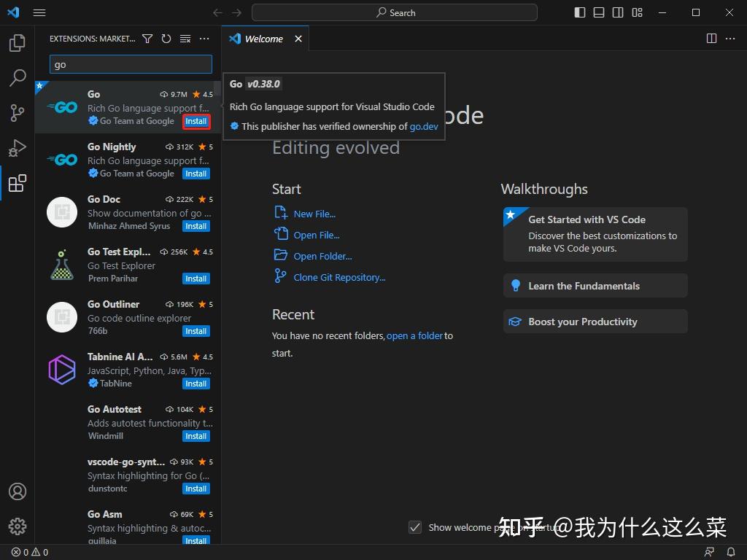Image resolution: width=747 pixels, height=560 pixels.
Task: Open the Source Control view
Action: (18, 113)
